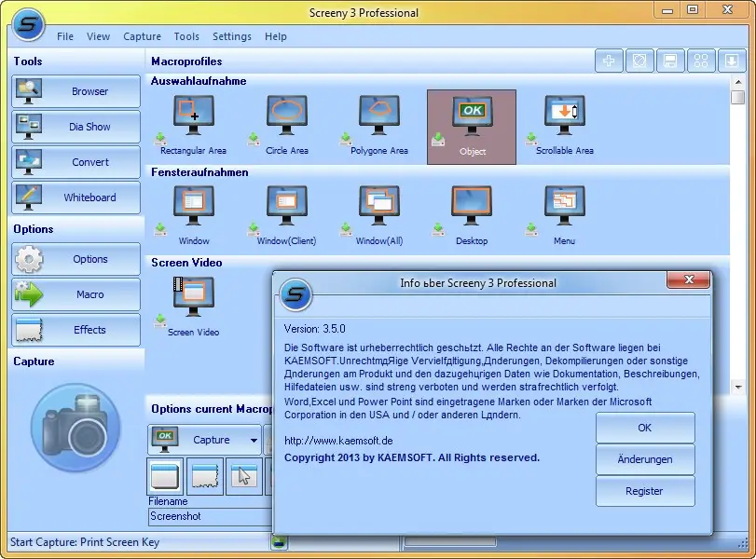Click the torn edge effect thumbnail

[x=205, y=477]
